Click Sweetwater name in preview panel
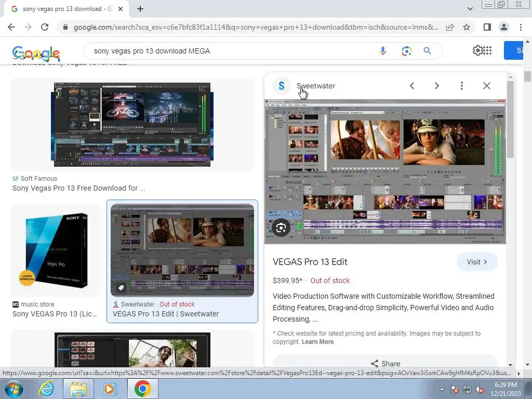 [316, 86]
